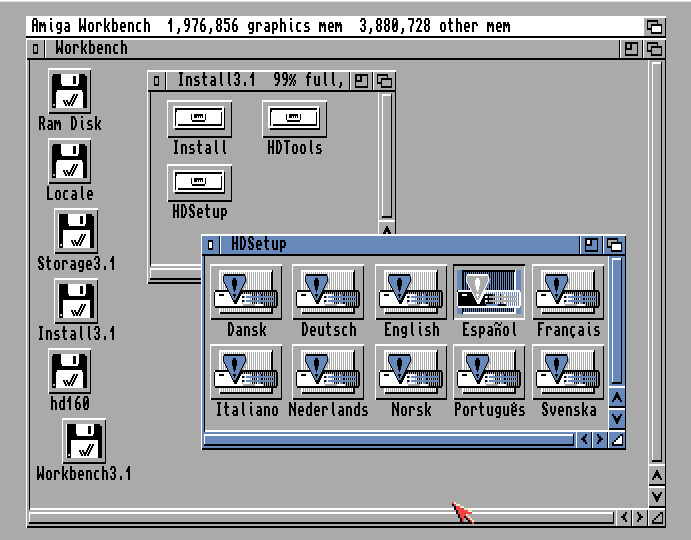The image size is (691, 540).
Task: Toggle Workbench window zoom gadget
Action: [x=632, y=48]
